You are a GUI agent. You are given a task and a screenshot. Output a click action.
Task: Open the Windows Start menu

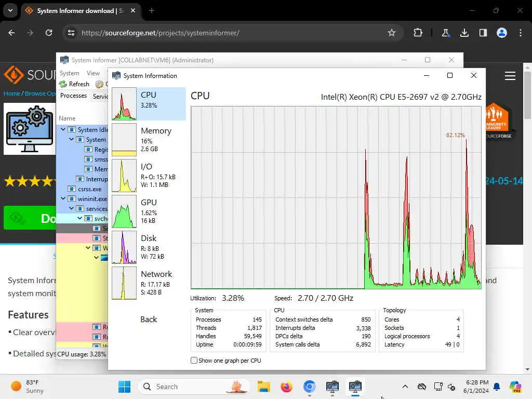point(124,387)
